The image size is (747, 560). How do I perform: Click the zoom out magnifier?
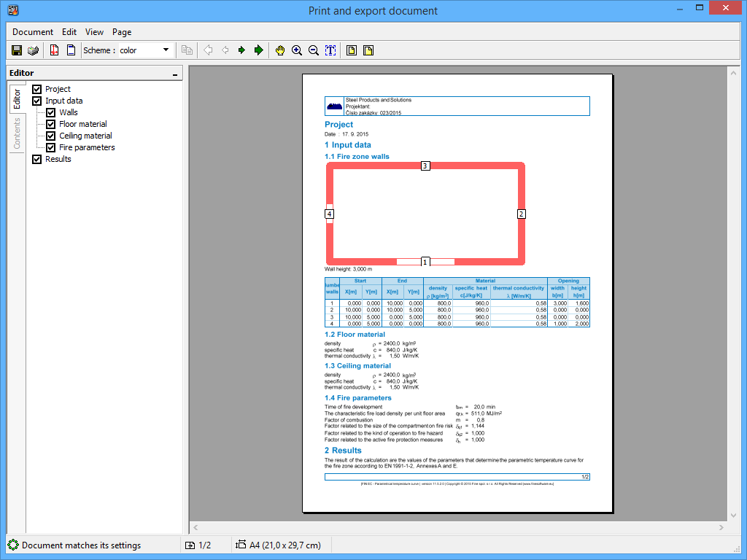click(313, 50)
